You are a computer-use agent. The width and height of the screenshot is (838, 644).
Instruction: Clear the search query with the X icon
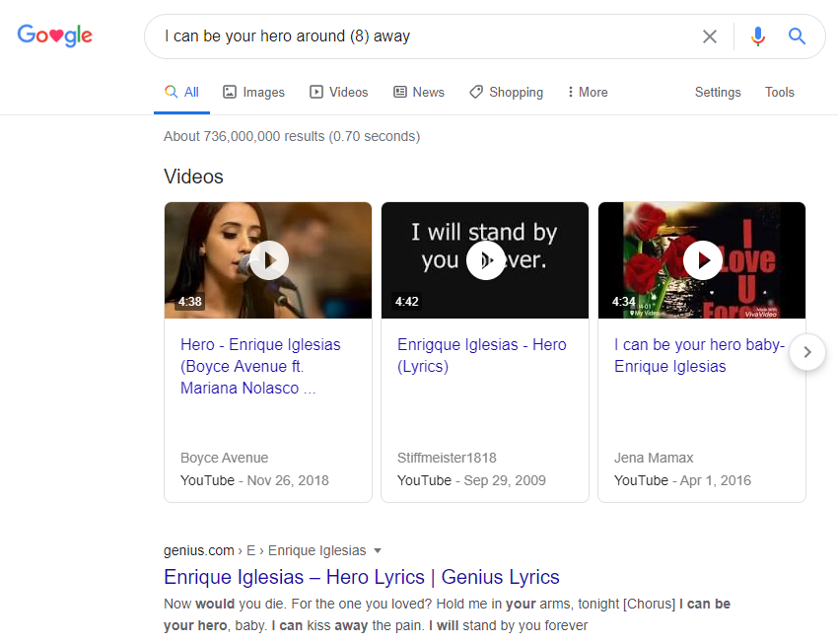[x=709, y=36]
